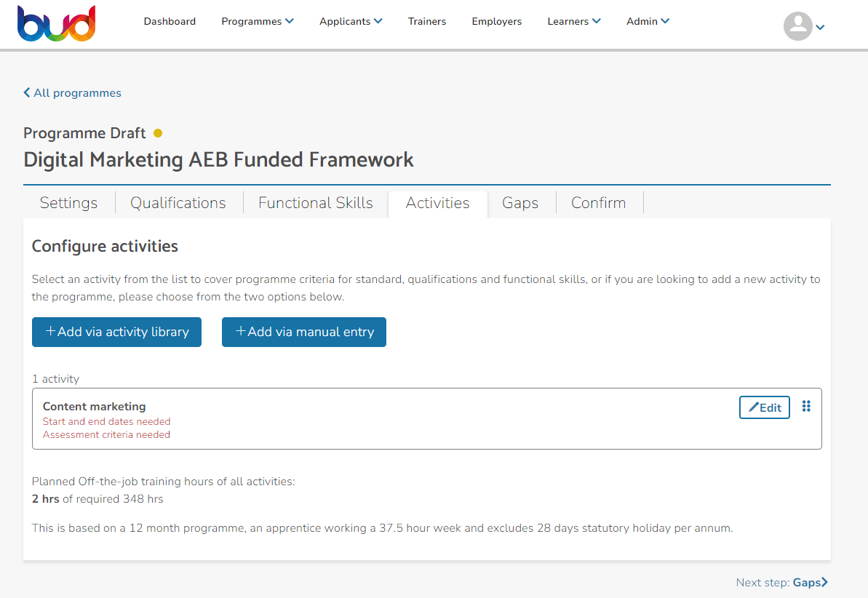The image size is (868, 598).
Task: Click the yellow Programme Draft status dot
Action: click(157, 133)
